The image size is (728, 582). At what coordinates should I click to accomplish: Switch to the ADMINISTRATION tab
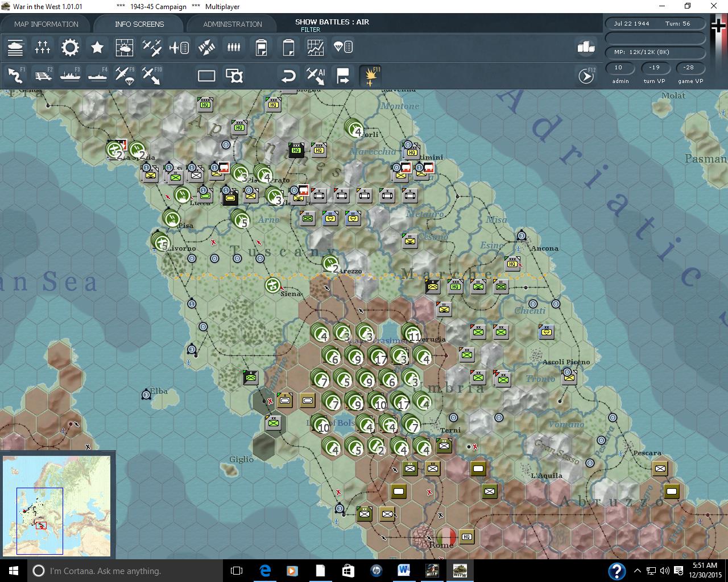233,24
